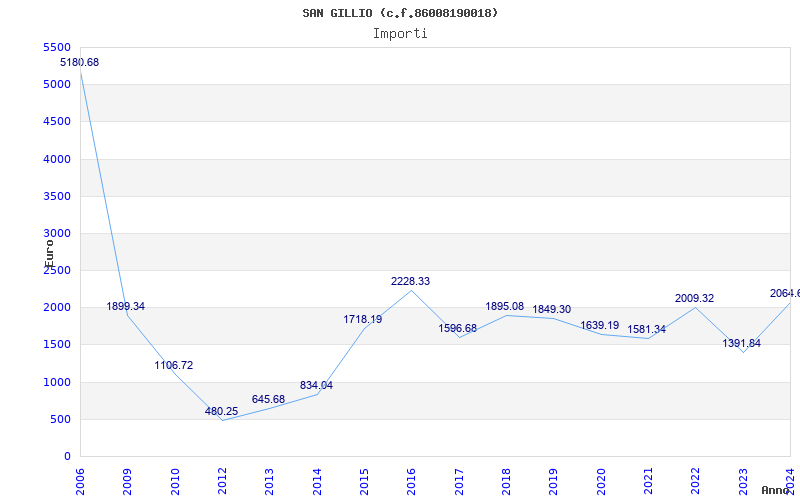Select the 1895.08 data label for 2018

click(504, 306)
